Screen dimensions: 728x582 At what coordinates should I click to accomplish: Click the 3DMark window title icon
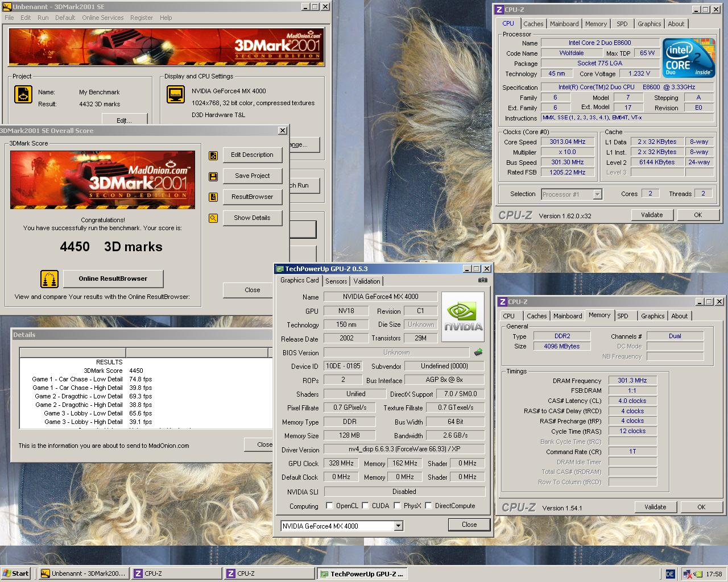coord(7,7)
